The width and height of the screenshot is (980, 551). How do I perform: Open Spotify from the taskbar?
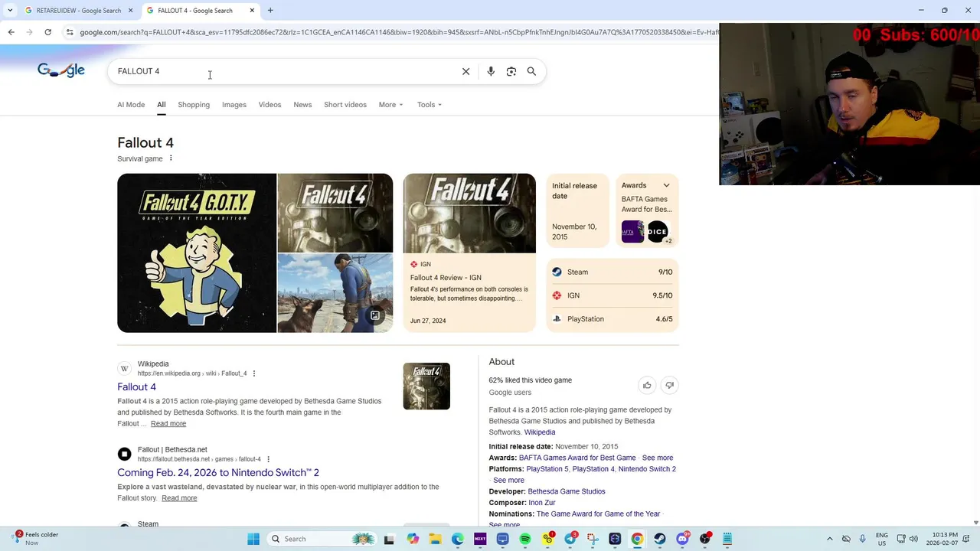click(525, 539)
